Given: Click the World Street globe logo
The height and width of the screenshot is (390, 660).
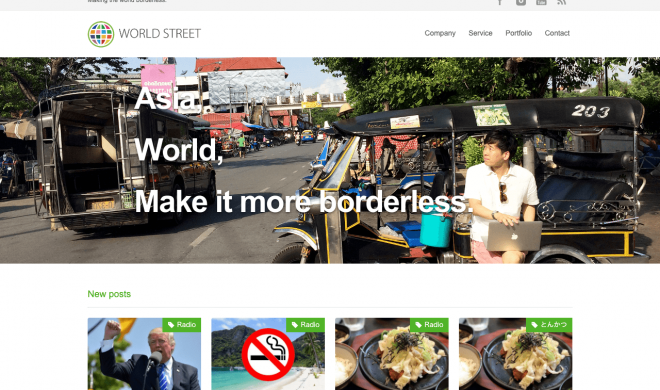Looking at the screenshot, I should (101, 34).
